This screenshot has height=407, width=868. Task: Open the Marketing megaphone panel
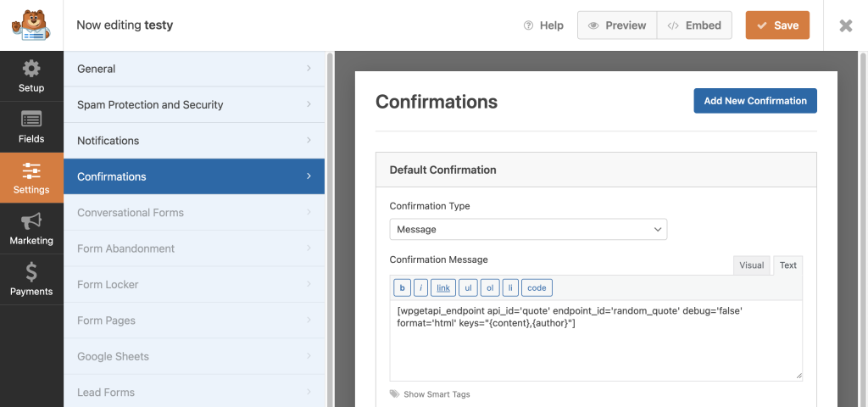tap(31, 229)
